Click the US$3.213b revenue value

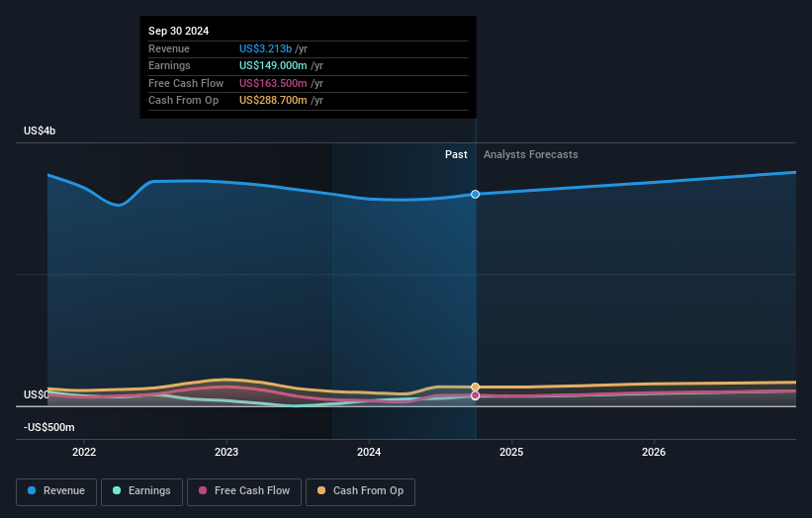click(x=265, y=48)
